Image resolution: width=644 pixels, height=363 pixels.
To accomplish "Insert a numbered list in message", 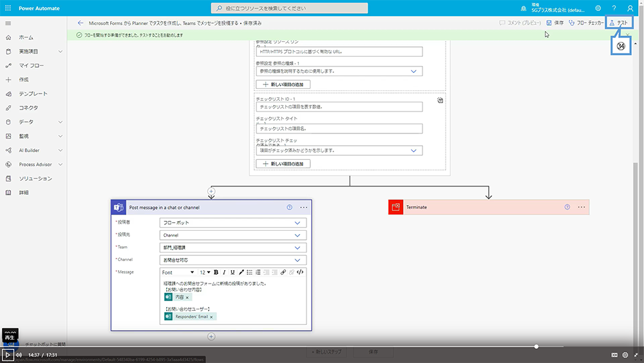I will click(x=258, y=272).
